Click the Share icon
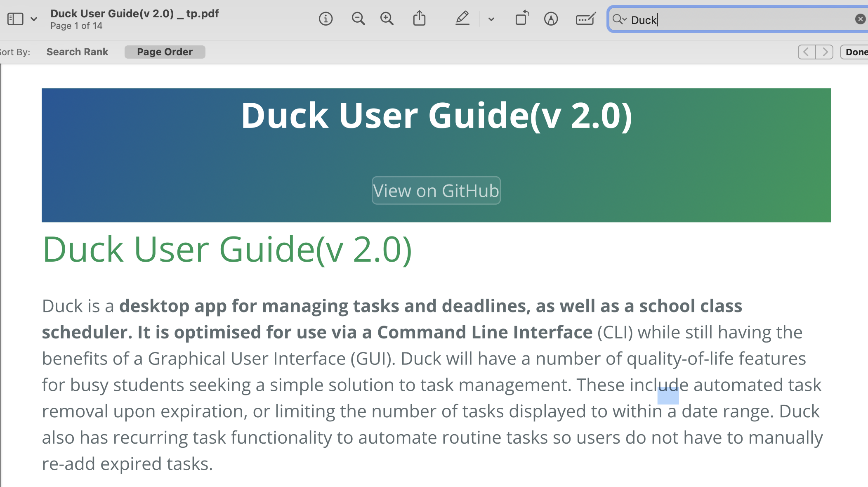Screen dimensions: 868x487 pos(419,19)
